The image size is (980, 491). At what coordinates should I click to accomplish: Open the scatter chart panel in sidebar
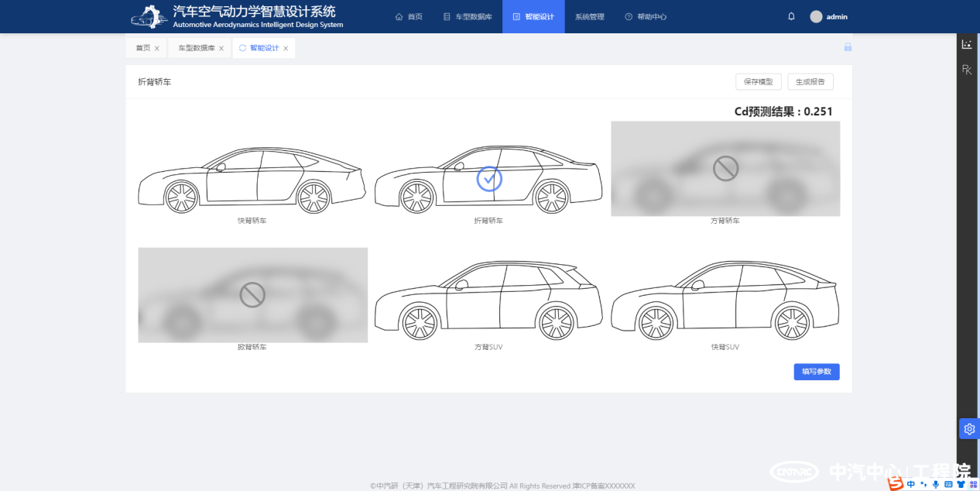pyautogui.click(x=967, y=45)
